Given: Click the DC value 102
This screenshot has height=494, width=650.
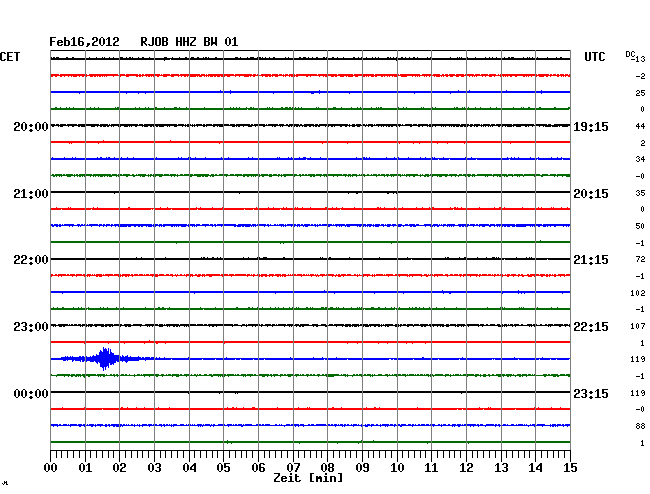Looking at the screenshot, I should 638,293.
